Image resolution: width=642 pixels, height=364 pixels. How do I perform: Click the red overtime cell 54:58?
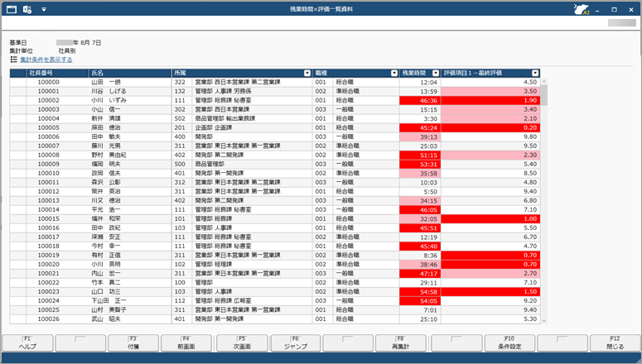pyautogui.click(x=420, y=291)
